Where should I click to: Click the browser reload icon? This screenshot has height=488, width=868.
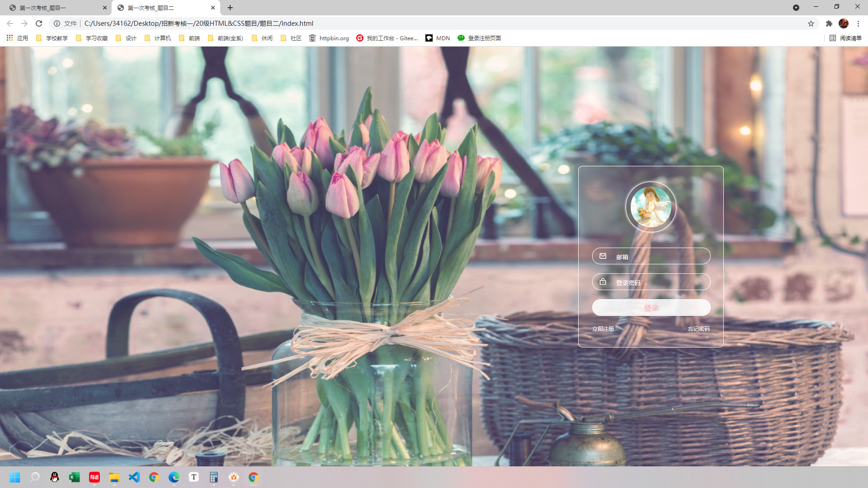click(x=39, y=23)
